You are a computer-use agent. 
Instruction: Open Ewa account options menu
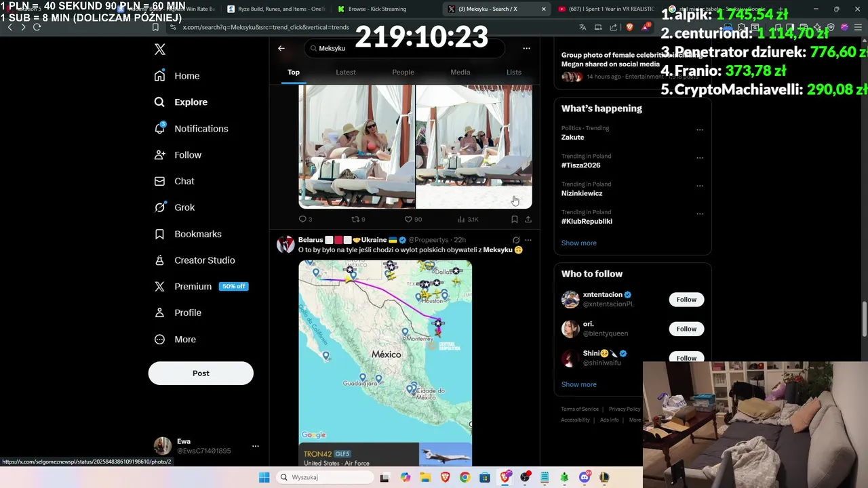click(x=256, y=446)
